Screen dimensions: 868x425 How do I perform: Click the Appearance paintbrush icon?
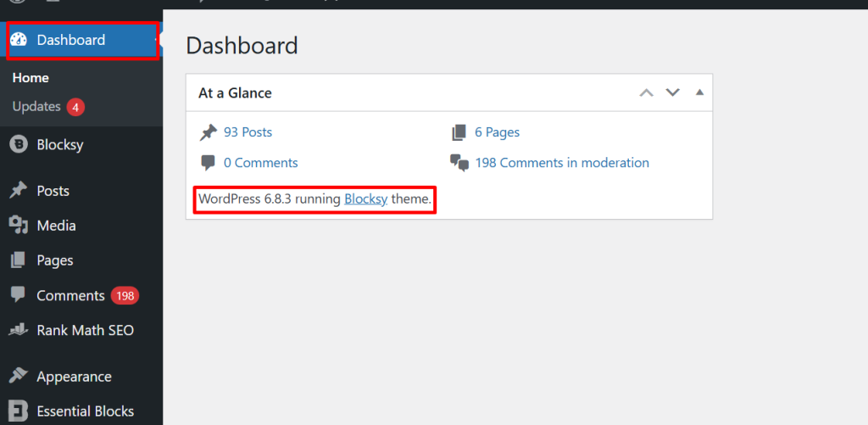tap(19, 377)
